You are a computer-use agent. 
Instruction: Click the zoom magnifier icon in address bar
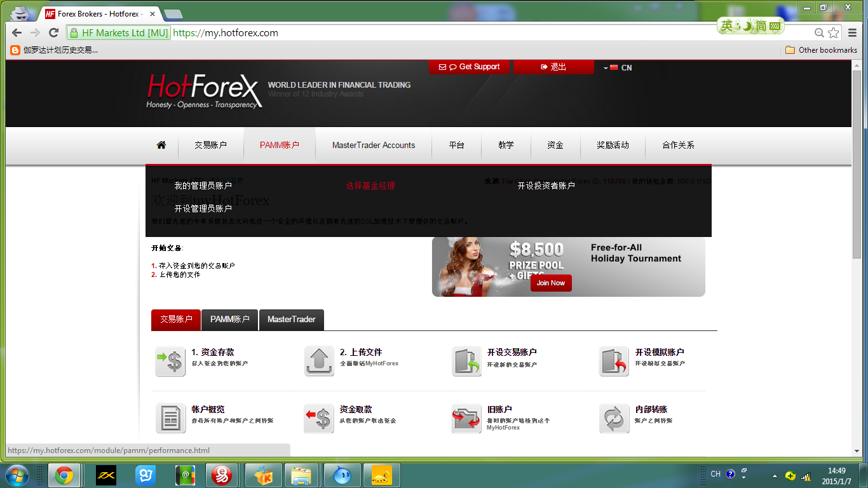(820, 33)
